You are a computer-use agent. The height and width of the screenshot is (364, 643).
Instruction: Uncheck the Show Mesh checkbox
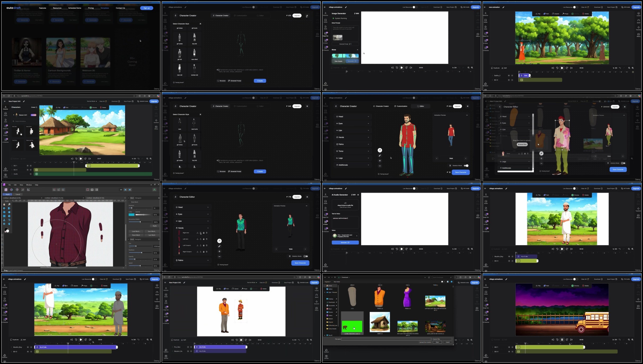tap(130, 202)
